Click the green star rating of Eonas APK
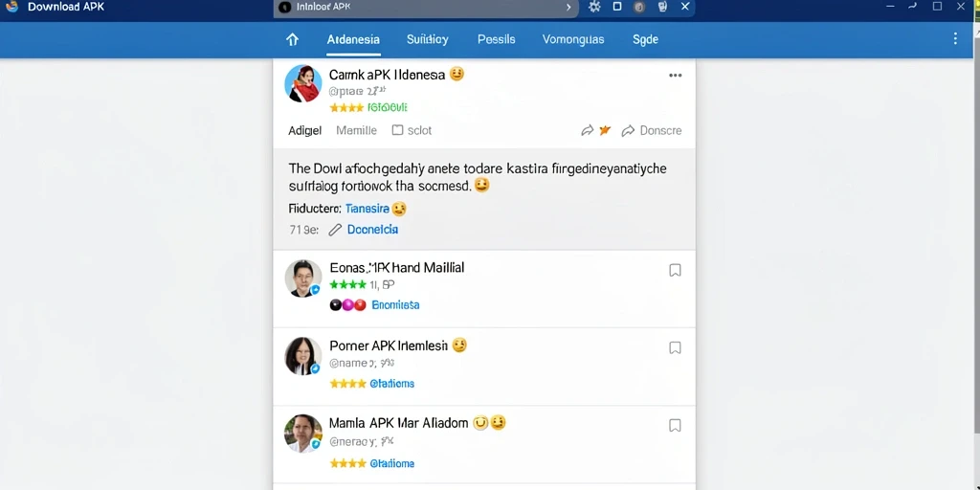Screen dimensions: 980x490 tap(347, 285)
